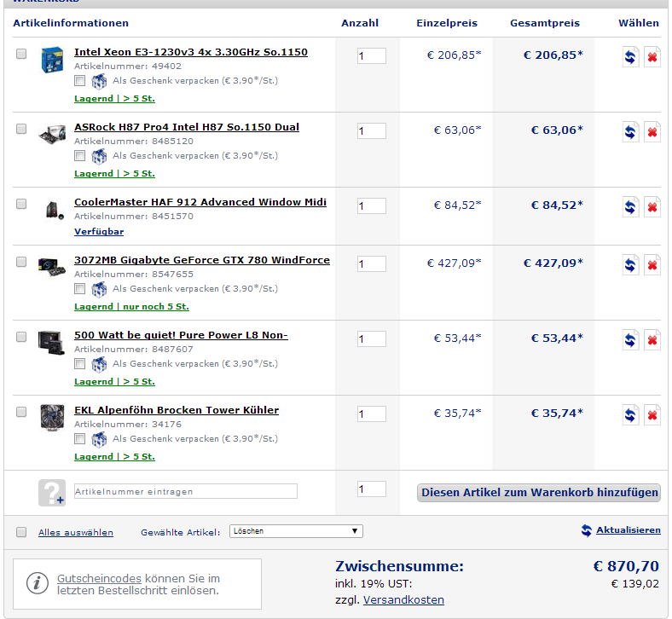Enable gift wrapping for ASRock H87 Pro4
Image resolution: width=672 pixels, height=619 pixels.
coord(79,155)
